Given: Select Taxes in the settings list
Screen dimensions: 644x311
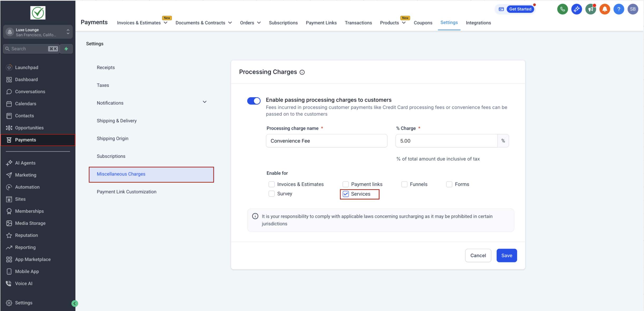Looking at the screenshot, I should 103,85.
